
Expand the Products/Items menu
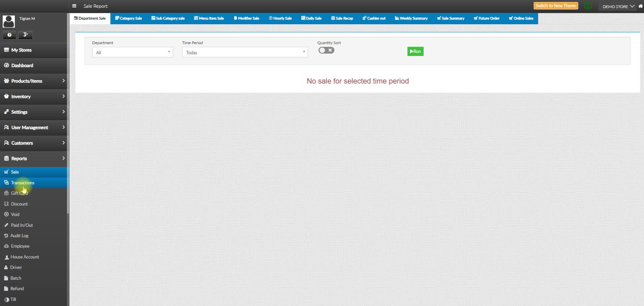pyautogui.click(x=34, y=81)
